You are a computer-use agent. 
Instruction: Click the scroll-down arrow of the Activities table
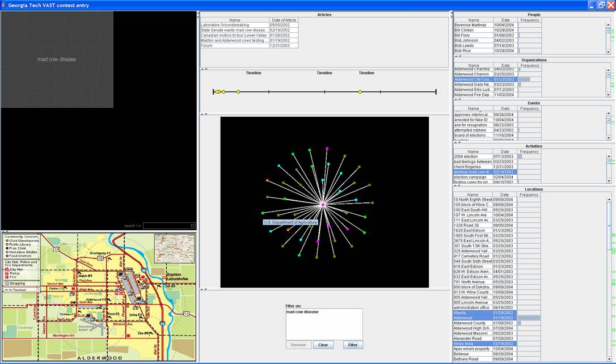click(608, 181)
